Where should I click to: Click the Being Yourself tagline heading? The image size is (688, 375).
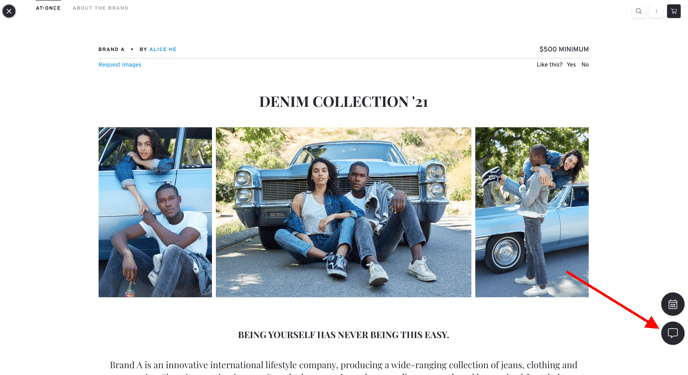344,335
